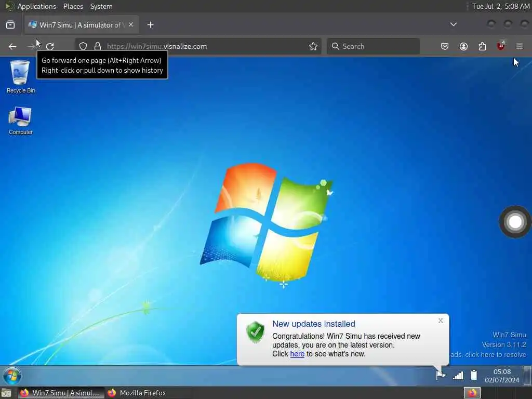Click show desktop icon in bottom panel
Viewport: 532px width, 399px height.
click(6, 393)
